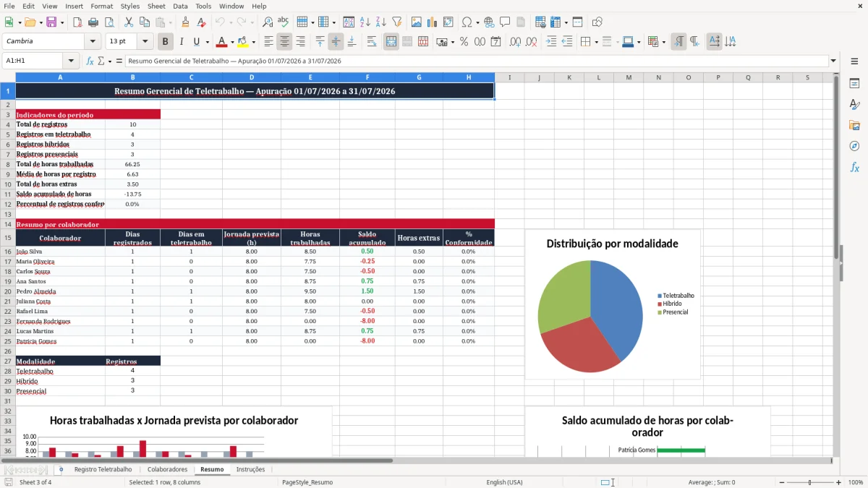Click the Save document icon
The height and width of the screenshot is (488, 868).
coord(51,22)
